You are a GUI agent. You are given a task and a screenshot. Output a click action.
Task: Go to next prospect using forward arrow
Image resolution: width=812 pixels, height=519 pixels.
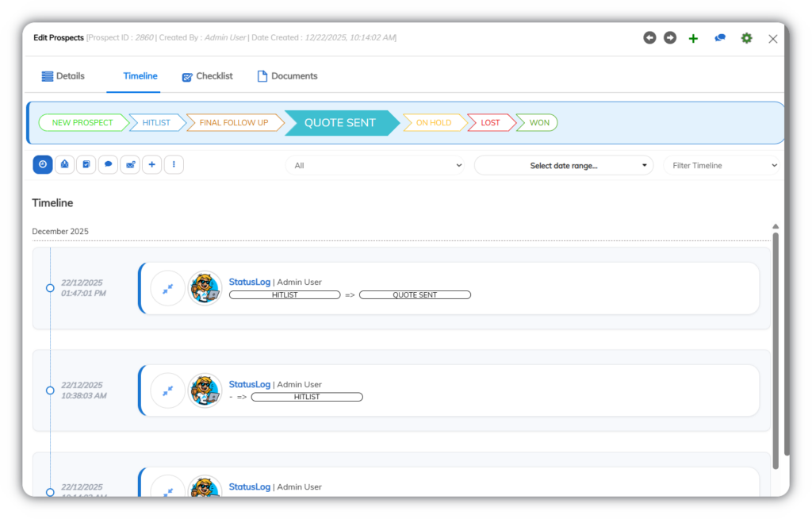[670, 38]
